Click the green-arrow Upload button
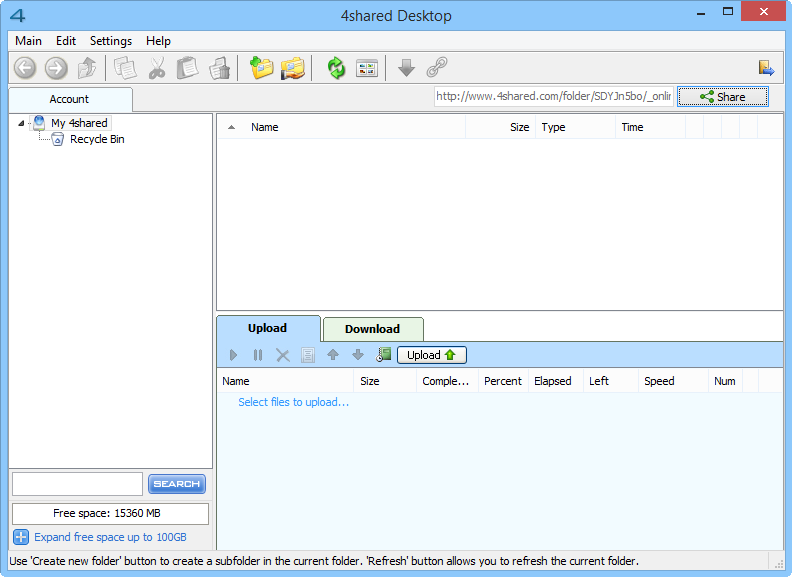 point(431,355)
